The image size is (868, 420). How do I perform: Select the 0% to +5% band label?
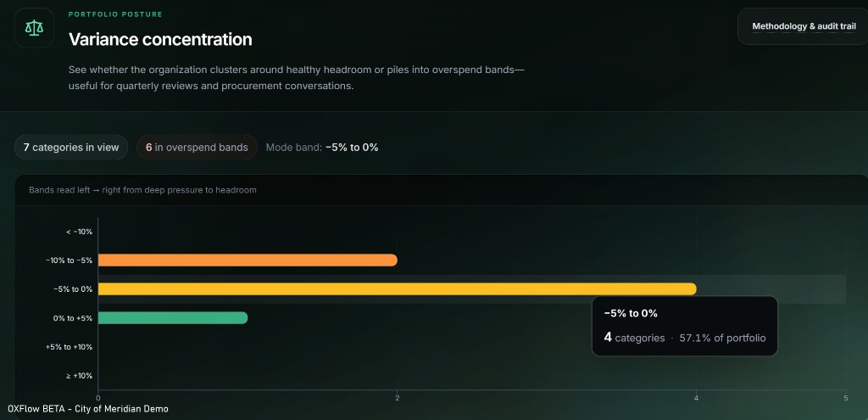point(73,317)
